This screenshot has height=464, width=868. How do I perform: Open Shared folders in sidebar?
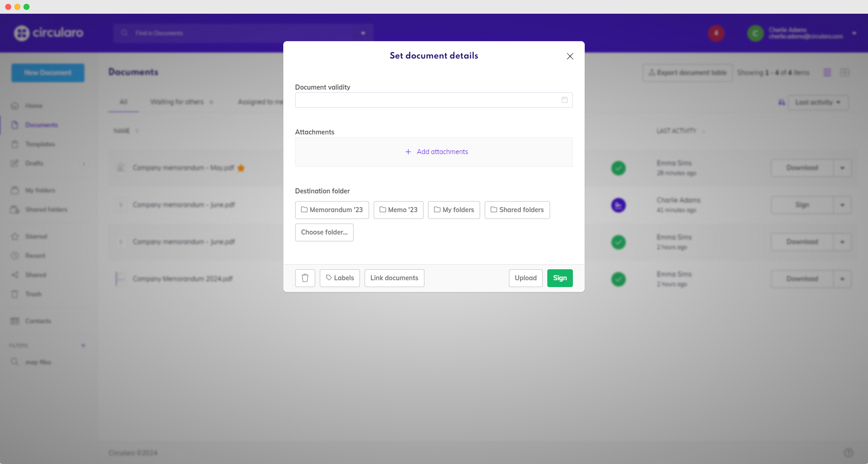46,209
